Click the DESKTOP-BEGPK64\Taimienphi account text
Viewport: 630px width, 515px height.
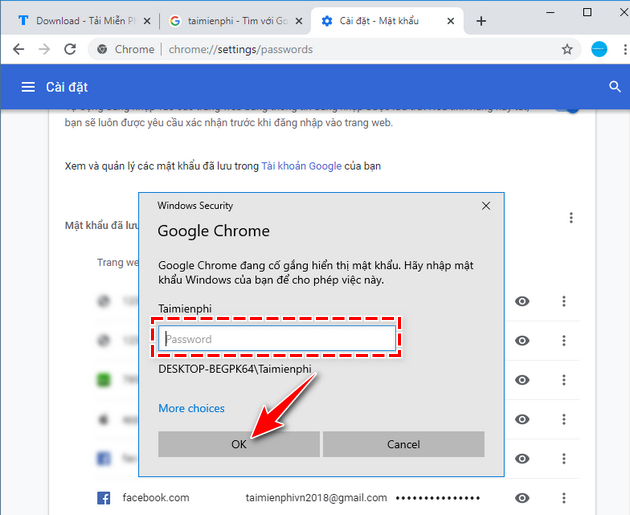(235, 369)
